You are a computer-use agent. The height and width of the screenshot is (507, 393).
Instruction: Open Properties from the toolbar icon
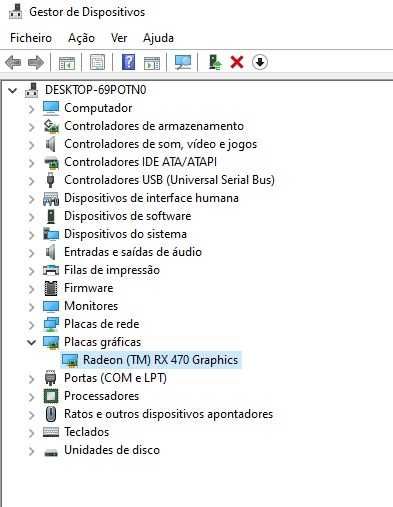click(97, 62)
